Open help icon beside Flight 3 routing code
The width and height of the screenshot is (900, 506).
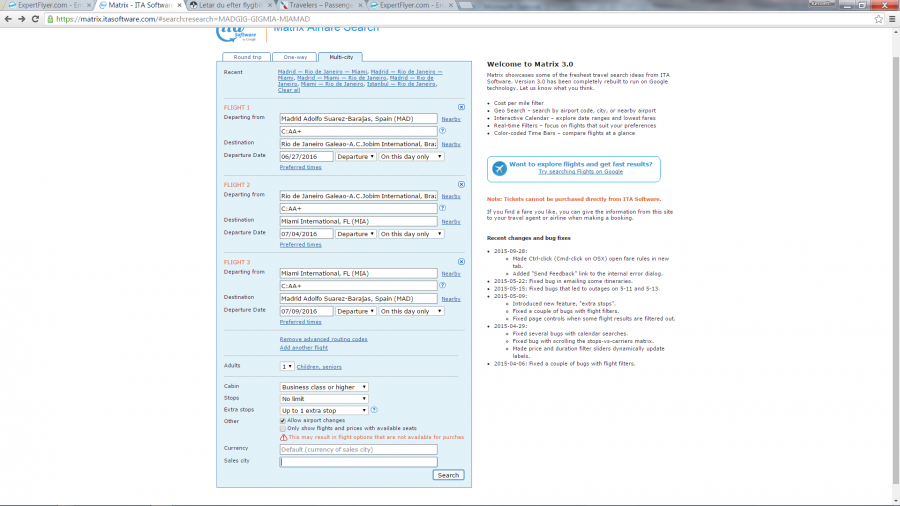tap(442, 286)
